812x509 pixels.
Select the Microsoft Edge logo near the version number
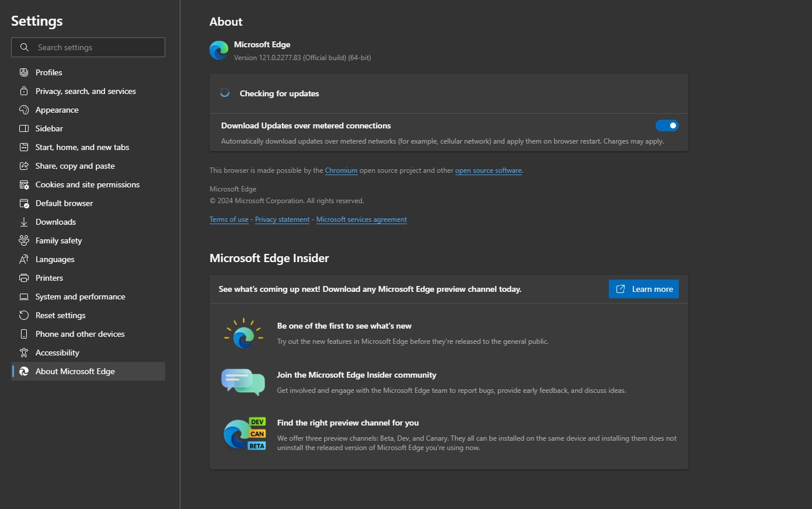(218, 50)
